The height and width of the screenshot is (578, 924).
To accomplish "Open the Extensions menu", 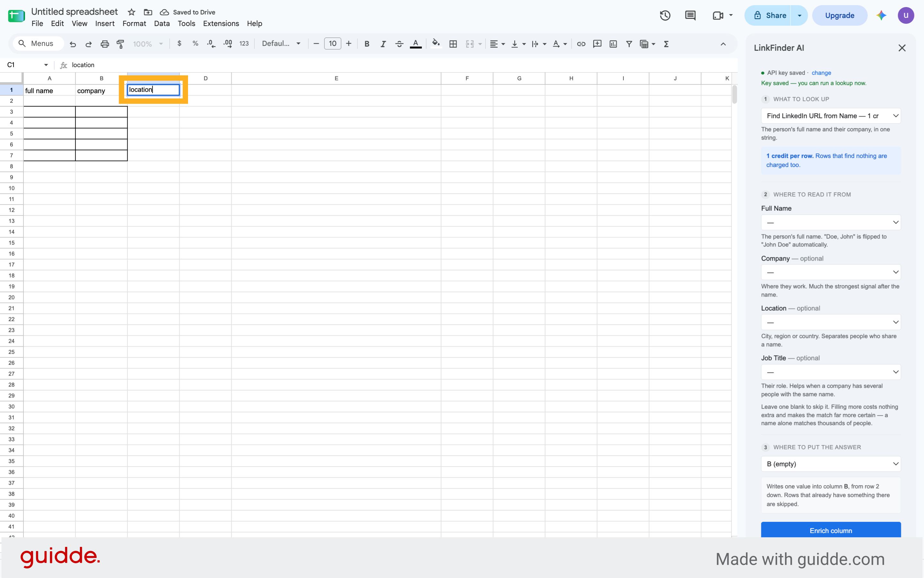I will click(x=221, y=24).
